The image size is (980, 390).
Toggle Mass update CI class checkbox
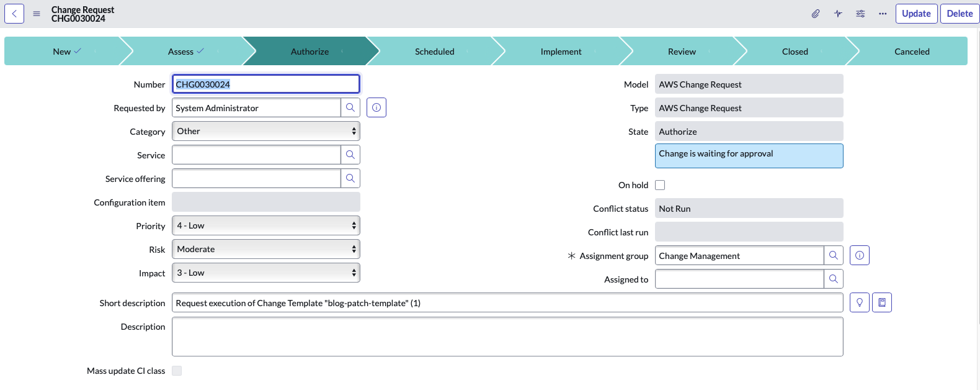pyautogui.click(x=177, y=371)
